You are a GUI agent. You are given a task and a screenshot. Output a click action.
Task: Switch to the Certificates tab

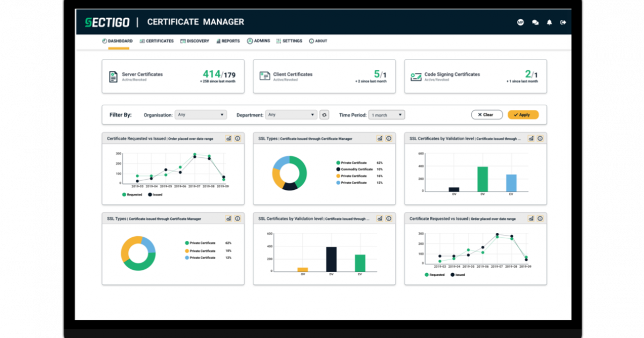tap(156, 40)
